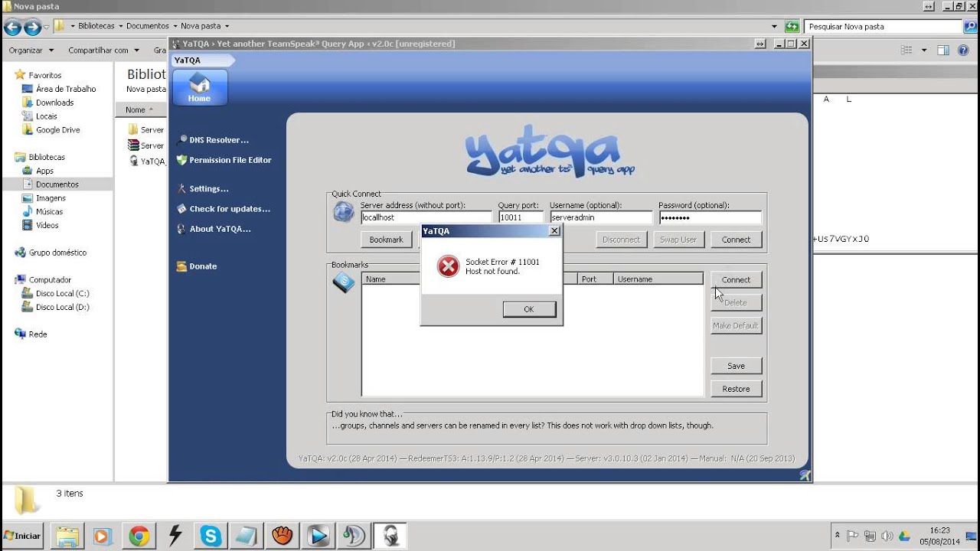980x551 pixels.
Task: Click the Bookmarks section icon
Action: coord(344,282)
